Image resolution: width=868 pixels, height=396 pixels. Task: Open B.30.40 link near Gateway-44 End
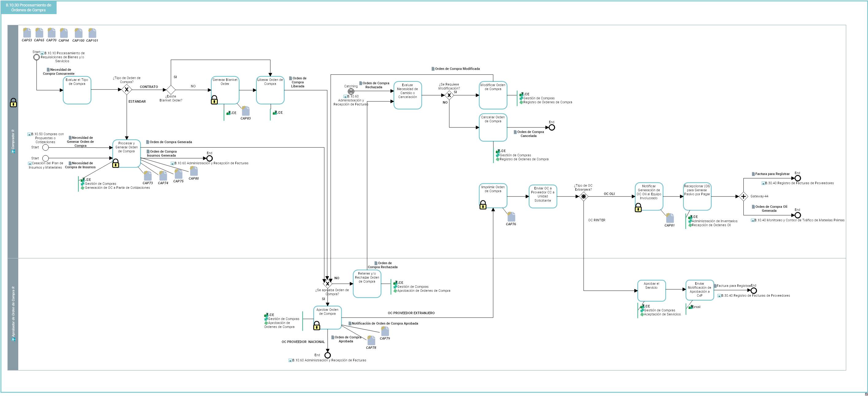pos(797,183)
